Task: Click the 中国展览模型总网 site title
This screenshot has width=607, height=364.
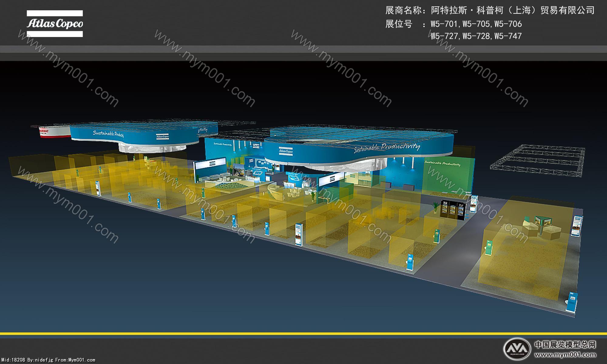Action: (565, 345)
